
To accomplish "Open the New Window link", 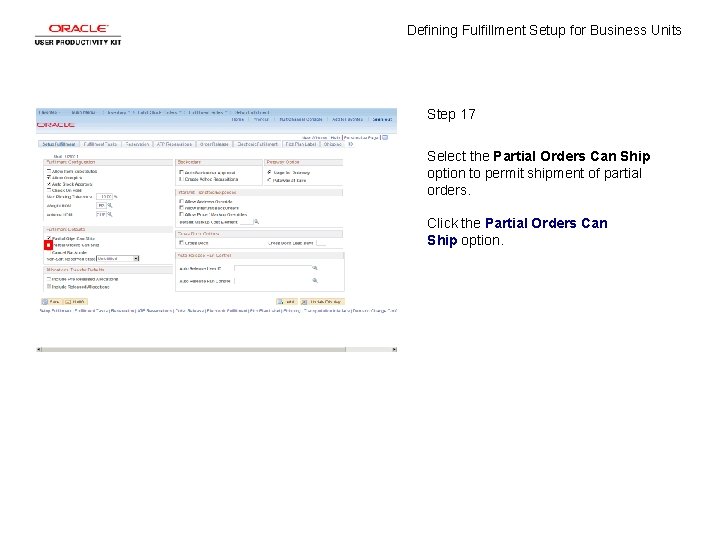I will (315, 137).
